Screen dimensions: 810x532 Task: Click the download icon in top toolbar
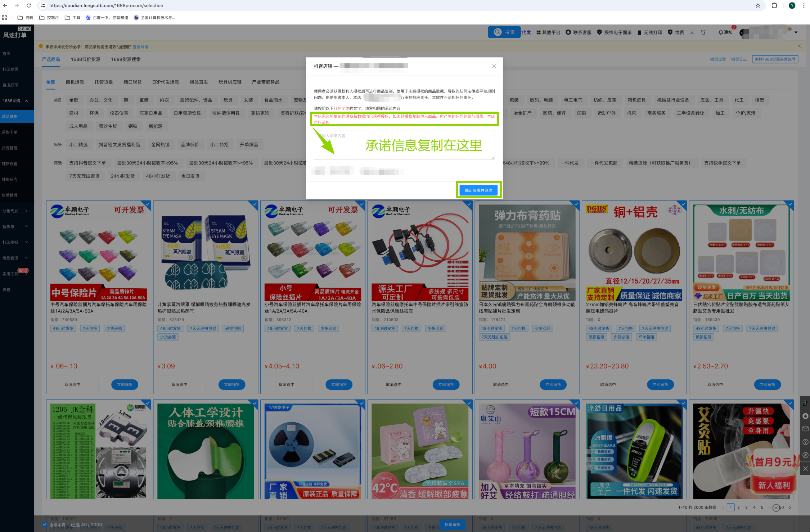(692, 32)
